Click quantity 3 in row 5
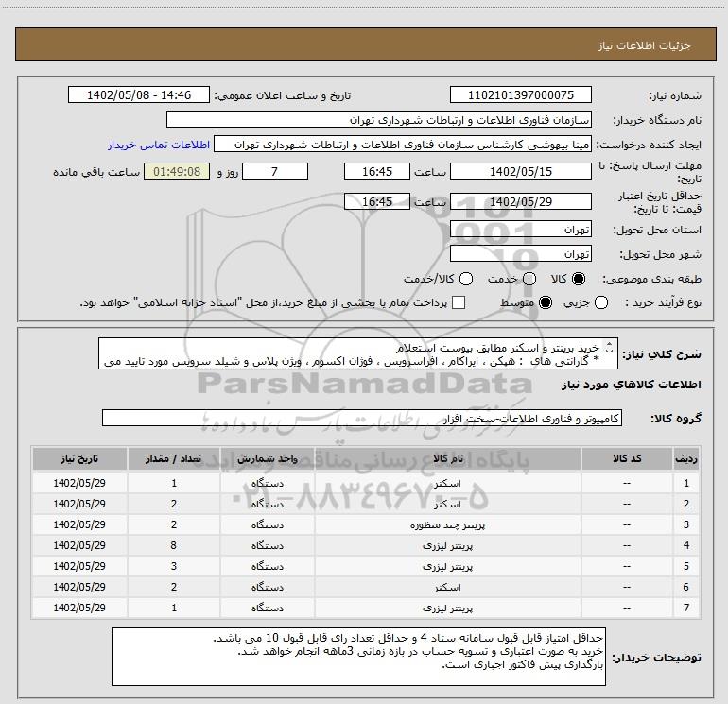Image resolution: width=728 pixels, height=704 pixels. click(x=174, y=567)
